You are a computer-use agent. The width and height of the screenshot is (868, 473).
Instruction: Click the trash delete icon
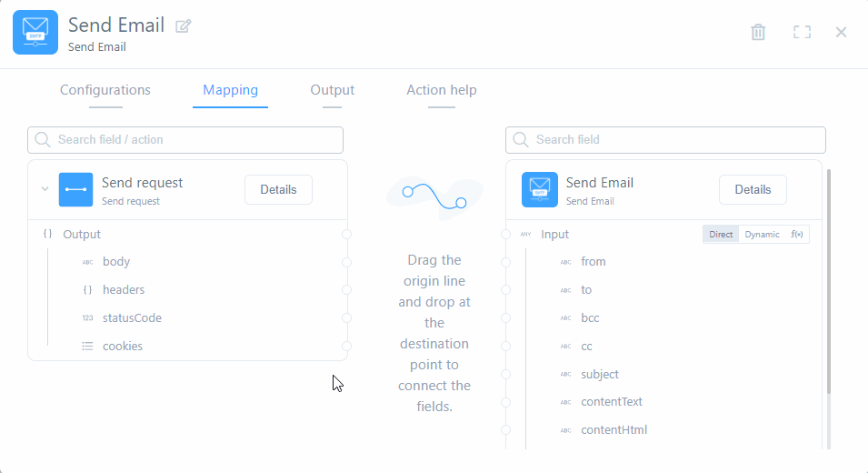758,32
